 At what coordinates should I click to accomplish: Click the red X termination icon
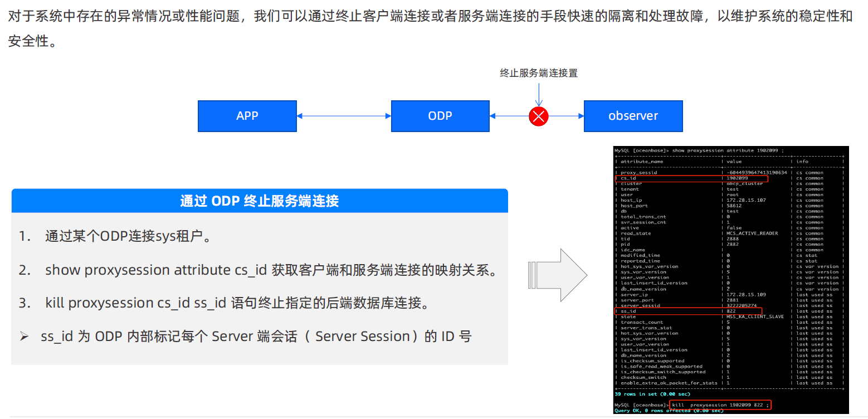coord(539,116)
